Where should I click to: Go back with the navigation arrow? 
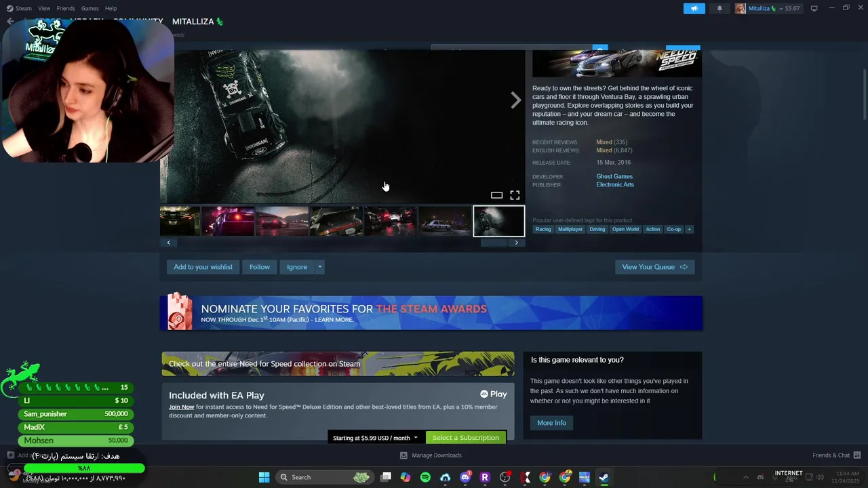click(10, 22)
